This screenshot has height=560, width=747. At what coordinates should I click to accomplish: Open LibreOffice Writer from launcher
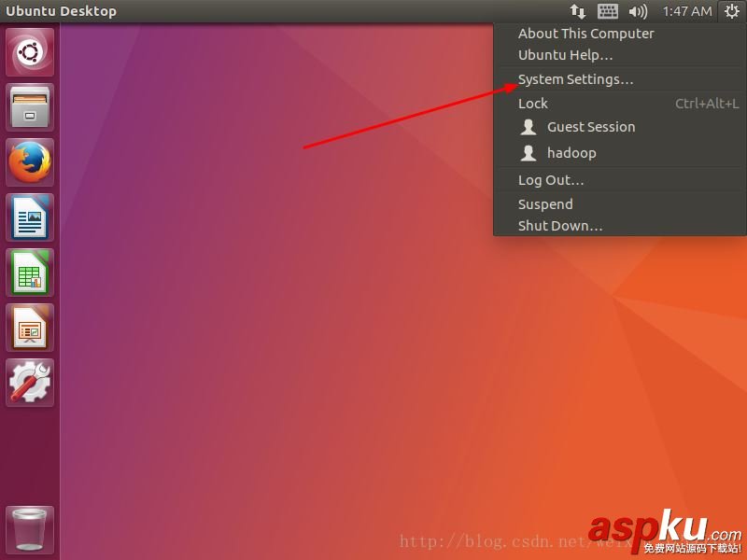coord(30,217)
